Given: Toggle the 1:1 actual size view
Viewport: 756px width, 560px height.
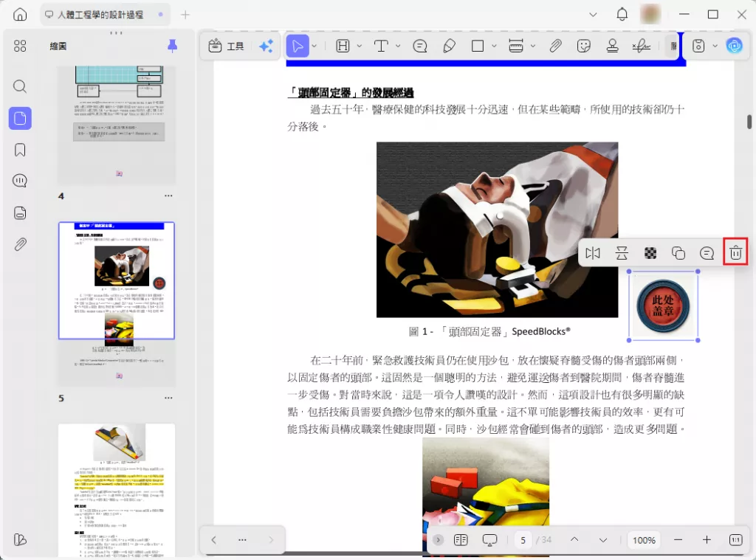Looking at the screenshot, I should pyautogui.click(x=735, y=540).
